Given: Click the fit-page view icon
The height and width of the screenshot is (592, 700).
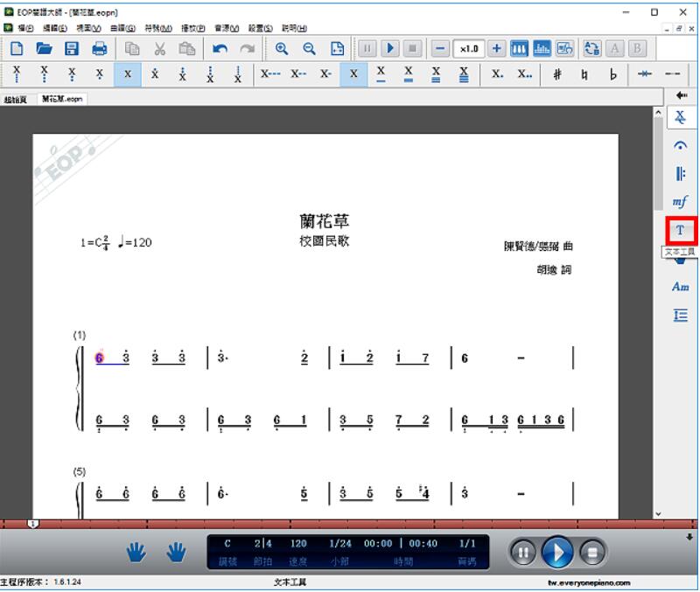Looking at the screenshot, I should [337, 48].
